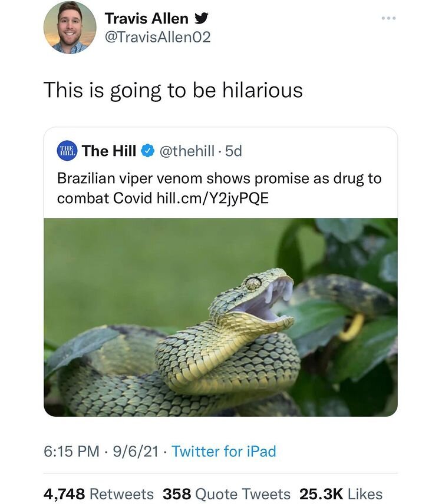
Task: Open the three-dot more options menu
Action: coord(388,18)
